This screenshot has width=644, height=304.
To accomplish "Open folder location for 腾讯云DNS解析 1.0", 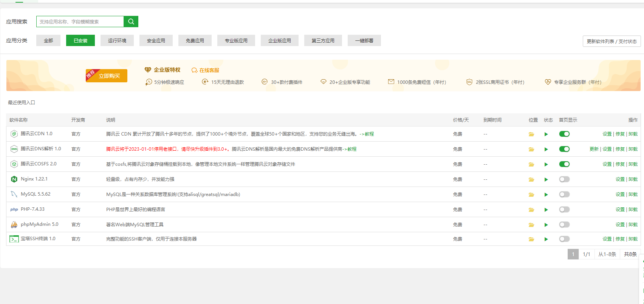I will [x=531, y=149].
